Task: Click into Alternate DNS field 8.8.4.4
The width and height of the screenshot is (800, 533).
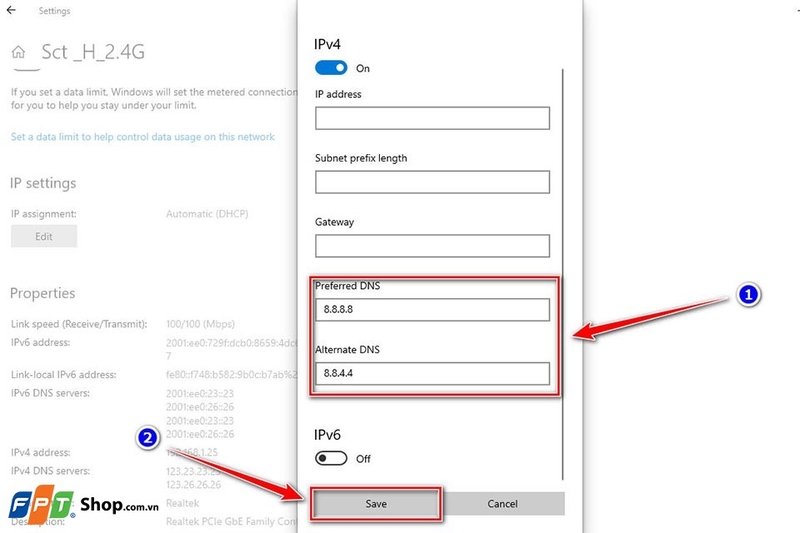Action: coord(432,373)
